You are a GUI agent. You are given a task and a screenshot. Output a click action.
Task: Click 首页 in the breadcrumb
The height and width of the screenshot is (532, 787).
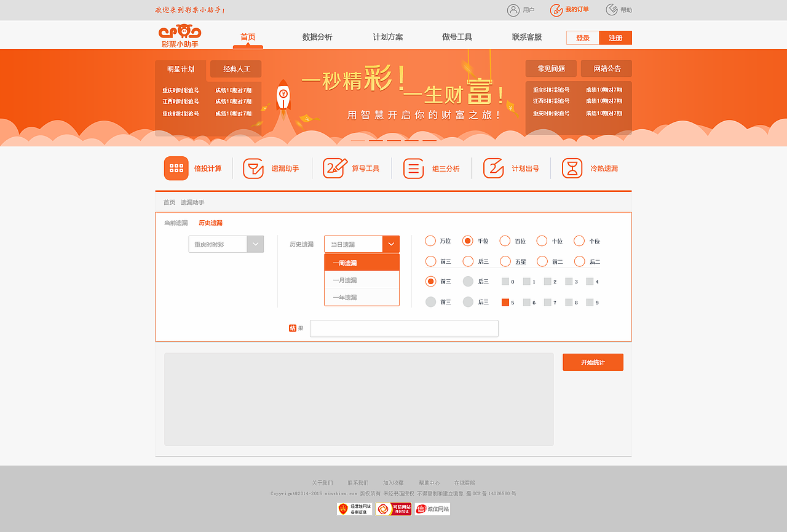pyautogui.click(x=169, y=202)
